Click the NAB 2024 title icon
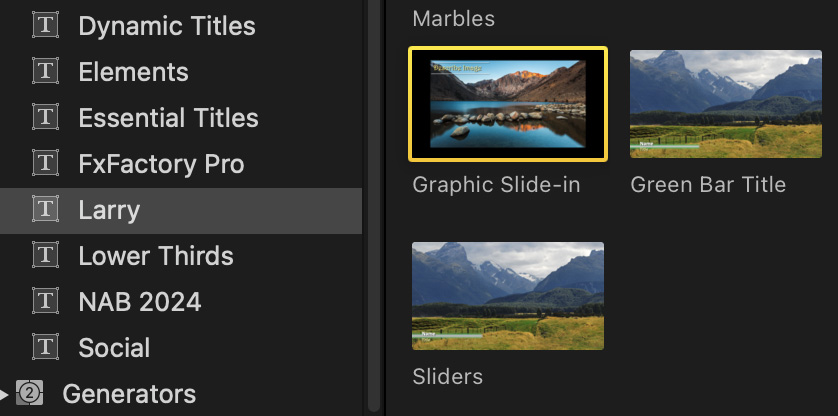This screenshot has height=416, width=838. coord(45,302)
